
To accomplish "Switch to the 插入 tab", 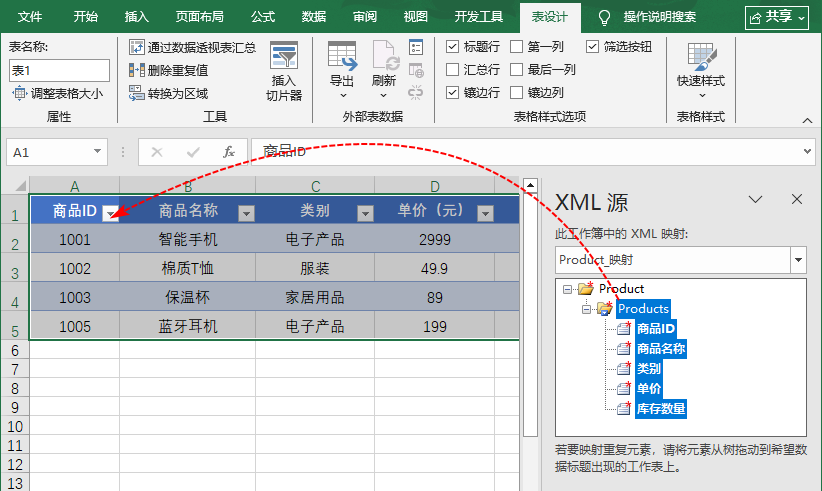I will pos(137,17).
